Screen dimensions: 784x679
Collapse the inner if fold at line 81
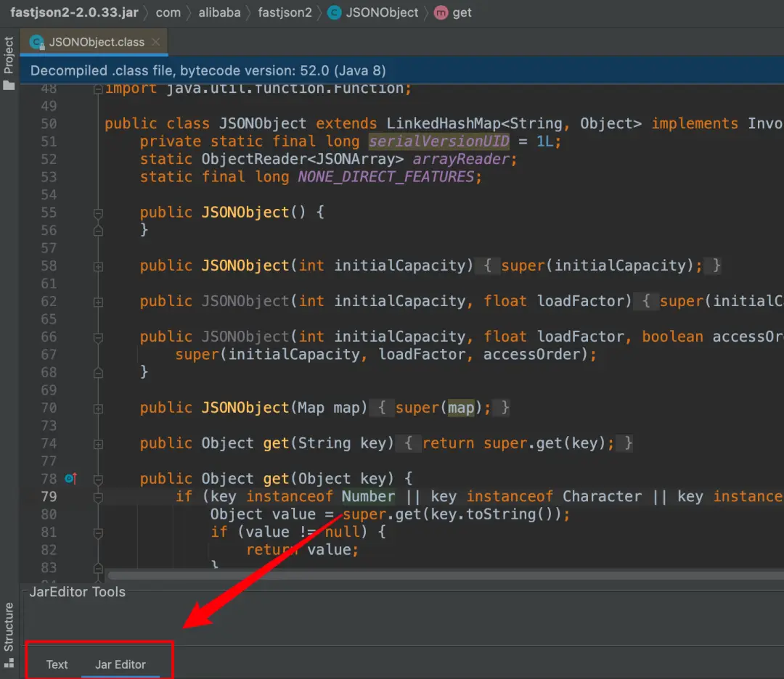(x=98, y=533)
